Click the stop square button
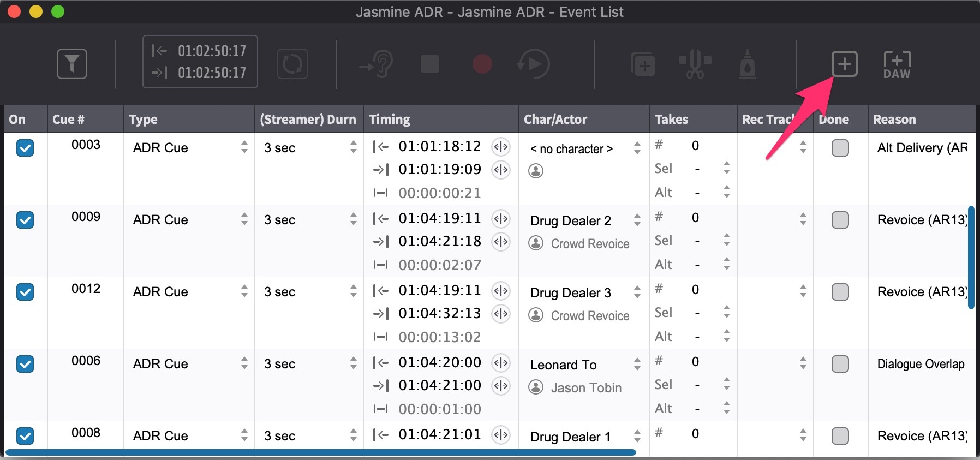Viewport: 980px width, 460px height. pos(430,64)
